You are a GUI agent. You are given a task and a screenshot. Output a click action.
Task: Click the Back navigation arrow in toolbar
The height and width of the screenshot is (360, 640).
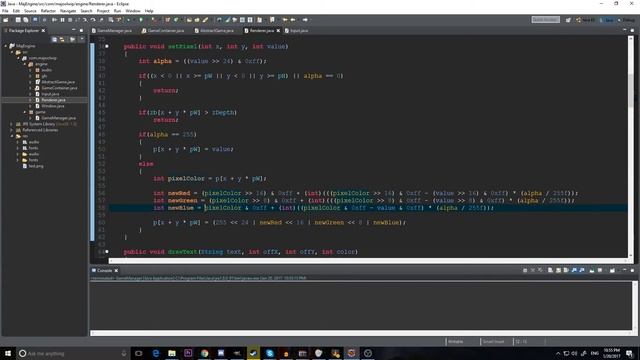[x=293, y=20]
